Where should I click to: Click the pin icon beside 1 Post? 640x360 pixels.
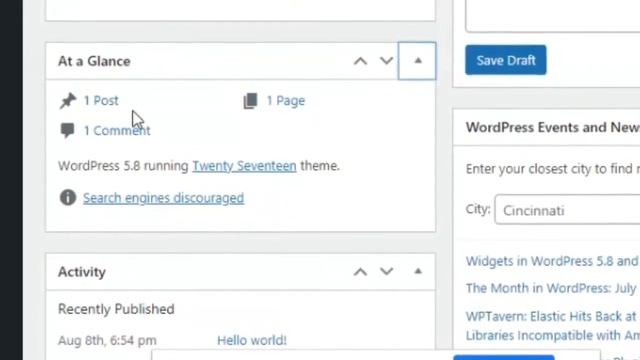pos(68,101)
